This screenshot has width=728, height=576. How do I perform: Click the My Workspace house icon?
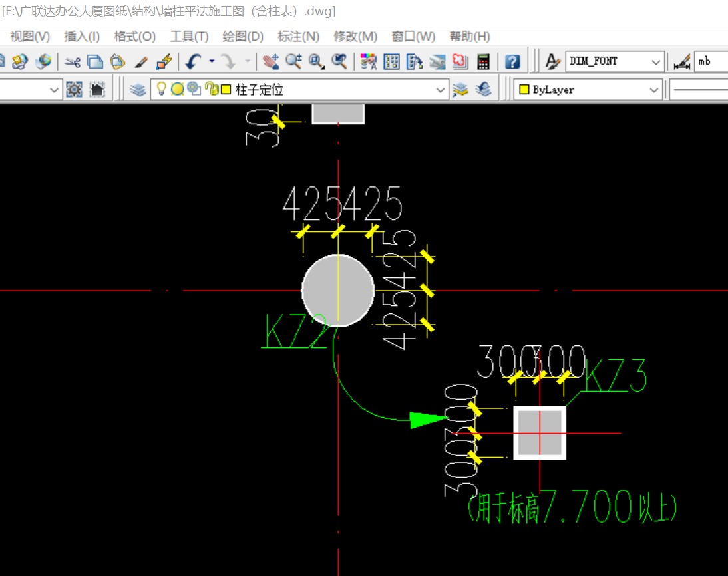(97, 89)
